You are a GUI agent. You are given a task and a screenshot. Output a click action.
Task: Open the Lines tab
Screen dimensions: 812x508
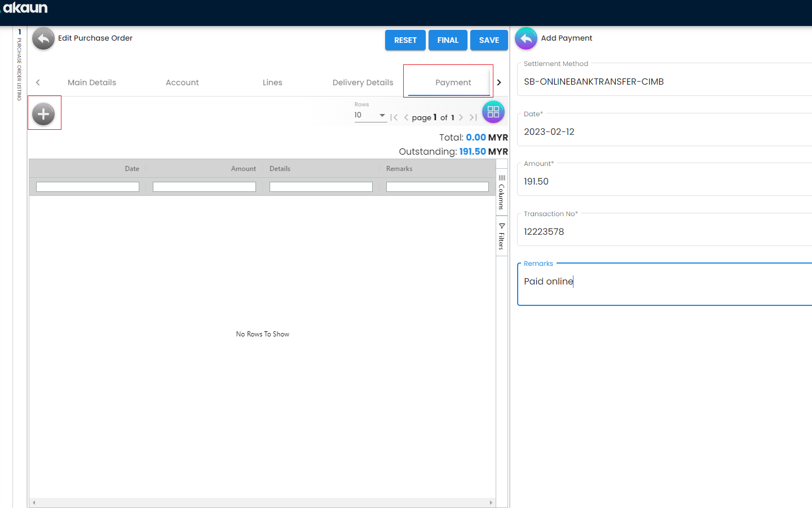pos(272,82)
